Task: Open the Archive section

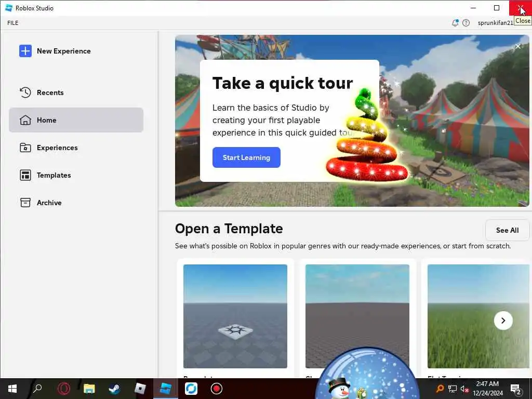Action: coord(76,203)
